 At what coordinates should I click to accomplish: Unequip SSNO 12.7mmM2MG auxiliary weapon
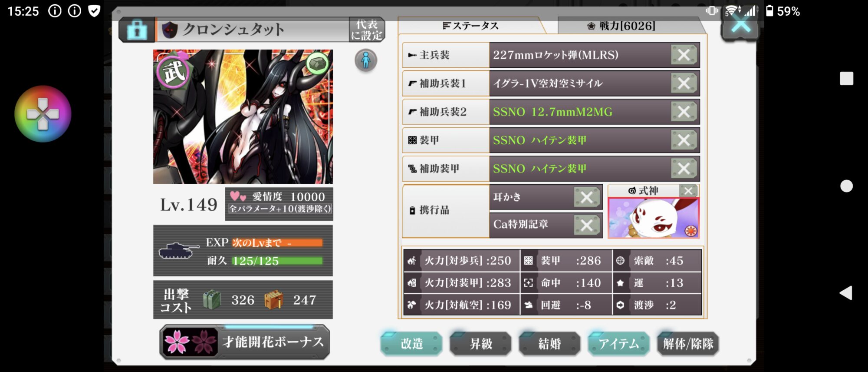point(684,112)
